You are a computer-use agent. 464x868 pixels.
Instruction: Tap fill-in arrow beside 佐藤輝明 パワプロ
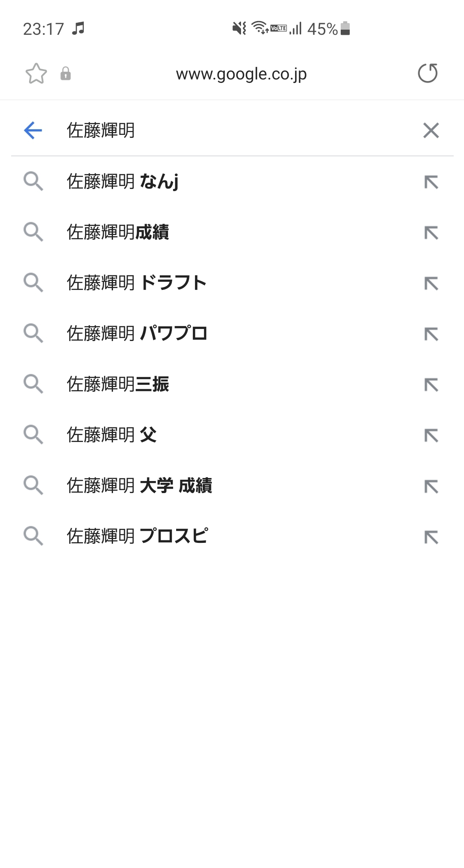431,334
